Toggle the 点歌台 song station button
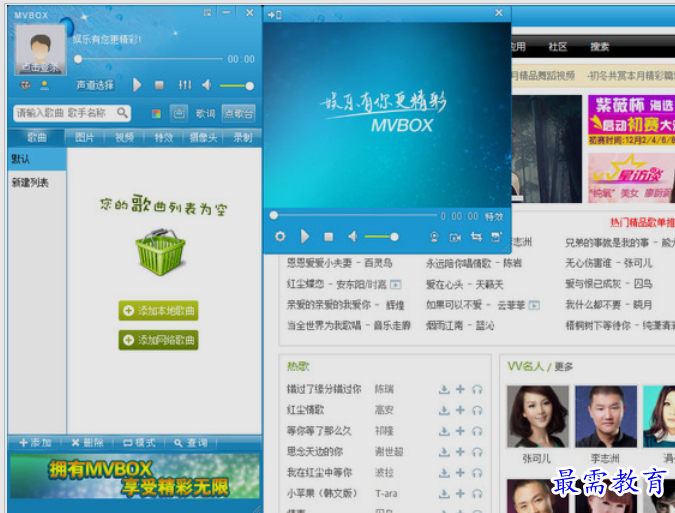675x513 pixels. point(238,113)
